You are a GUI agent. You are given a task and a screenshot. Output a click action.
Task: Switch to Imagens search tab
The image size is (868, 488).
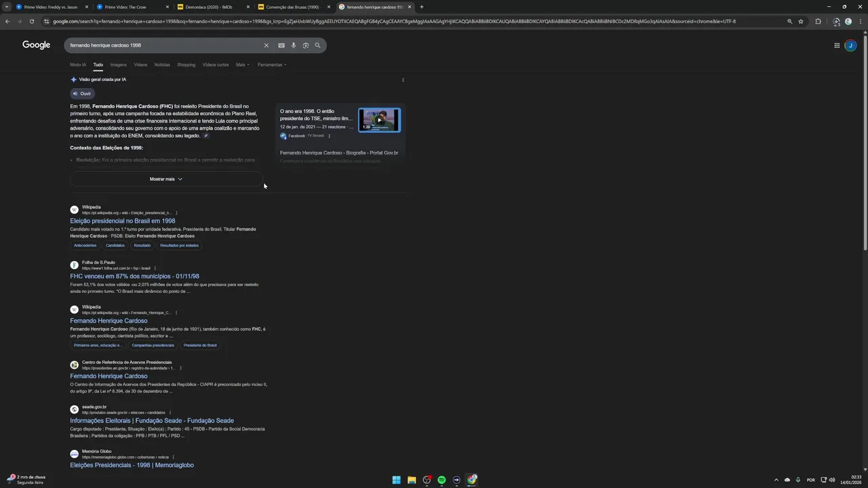point(119,65)
